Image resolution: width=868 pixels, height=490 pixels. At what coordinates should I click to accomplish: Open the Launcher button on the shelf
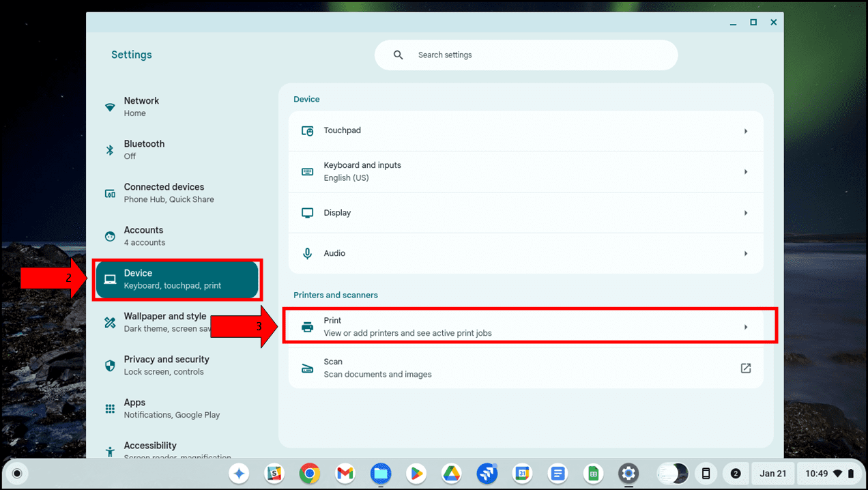click(16, 474)
